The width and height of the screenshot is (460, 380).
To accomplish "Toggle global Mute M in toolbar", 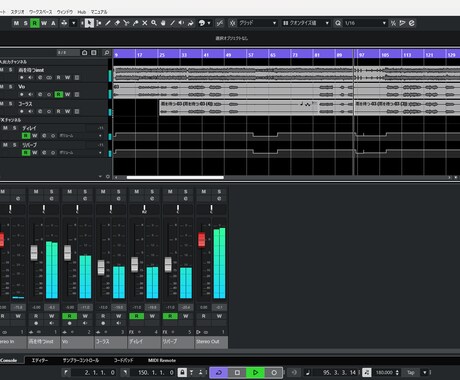I will coord(16,23).
